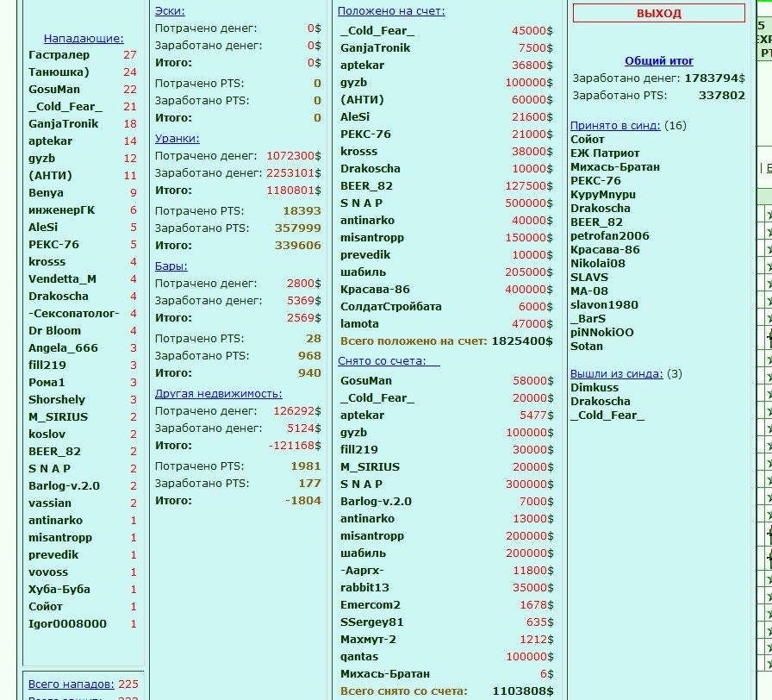Select attacker Dr Bloom in the list
Screen dimensions: 772x700
click(x=54, y=331)
